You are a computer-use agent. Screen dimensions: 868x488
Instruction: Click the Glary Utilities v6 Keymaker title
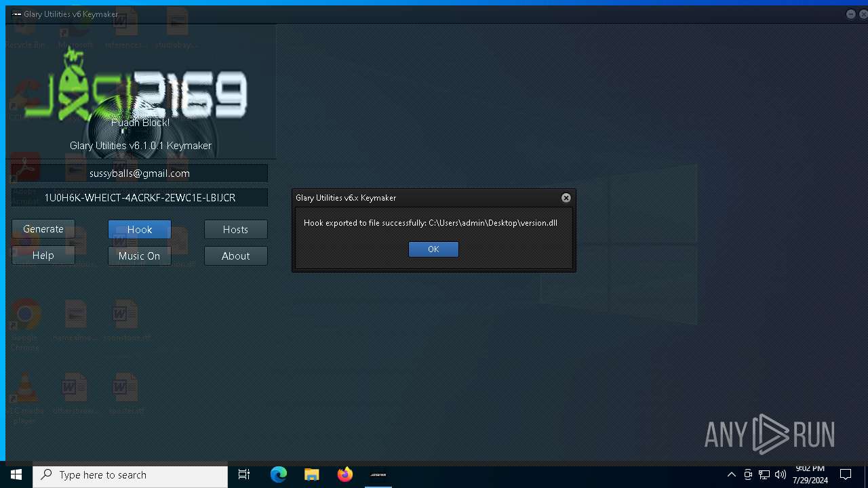pyautogui.click(x=71, y=14)
